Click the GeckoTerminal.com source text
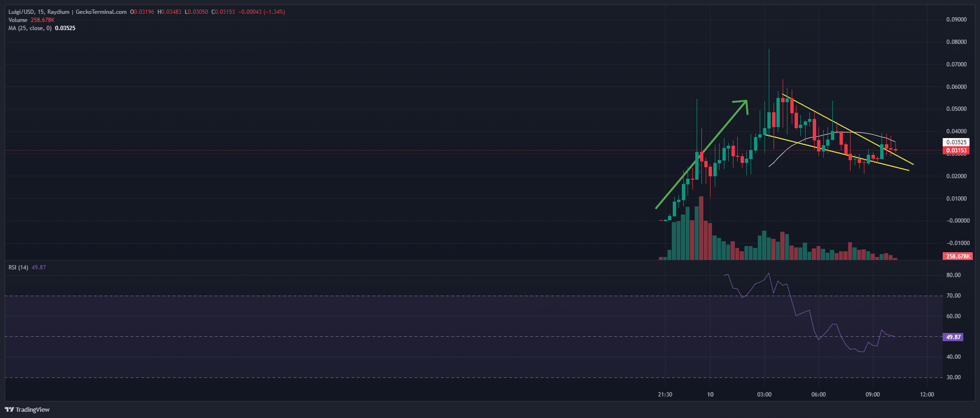 click(x=101, y=12)
